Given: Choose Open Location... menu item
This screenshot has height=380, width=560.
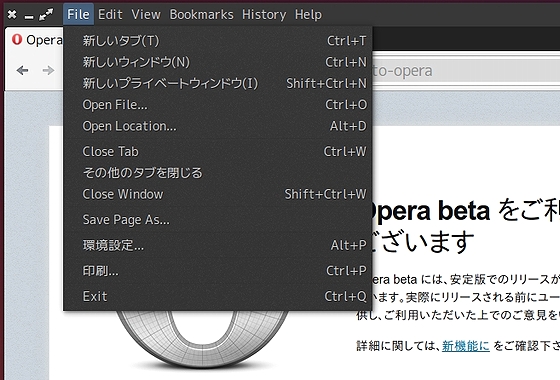Looking at the screenshot, I should [x=218, y=126].
